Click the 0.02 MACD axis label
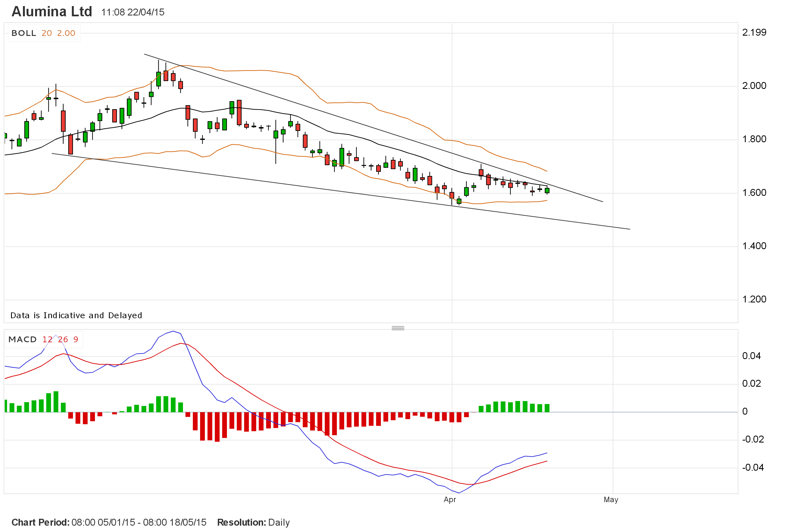Image resolution: width=796 pixels, height=532 pixels. 752,384
